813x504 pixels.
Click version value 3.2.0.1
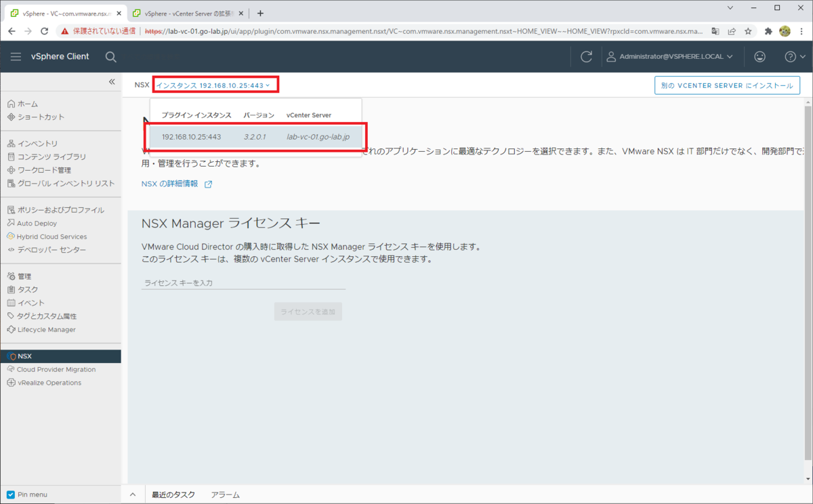255,137
